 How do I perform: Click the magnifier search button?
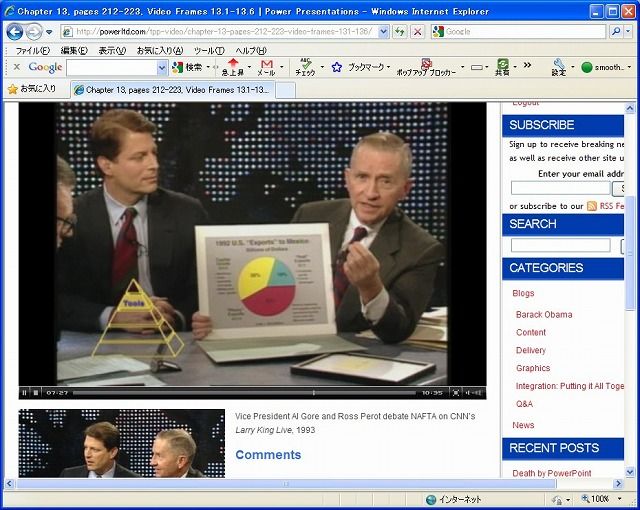coord(616,31)
